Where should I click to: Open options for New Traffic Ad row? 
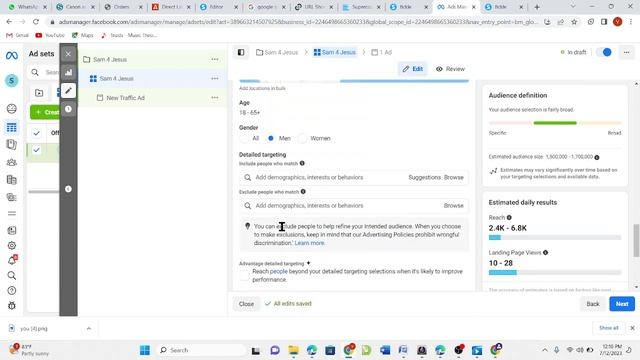215,98
